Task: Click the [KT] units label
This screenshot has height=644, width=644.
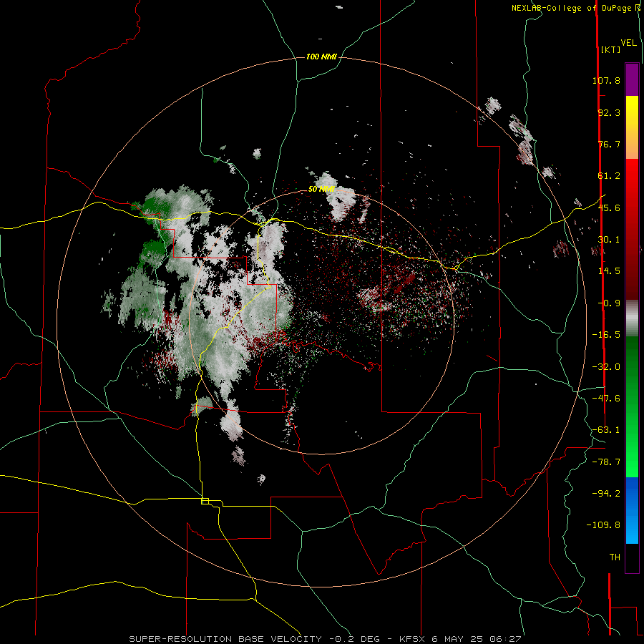Action: pos(611,49)
